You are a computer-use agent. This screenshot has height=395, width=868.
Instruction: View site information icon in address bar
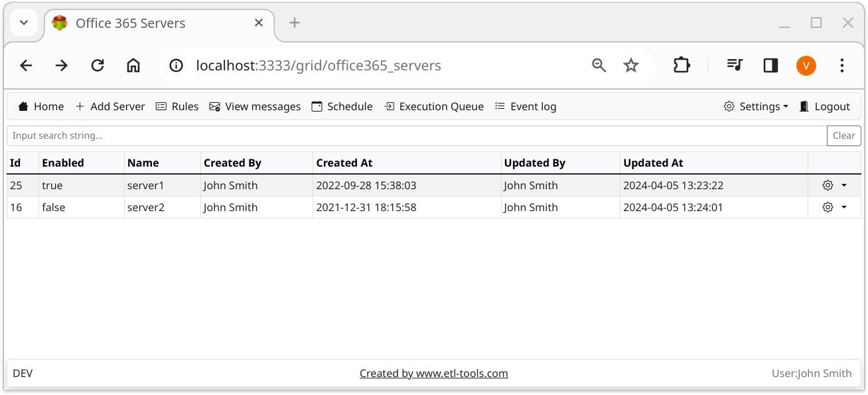[176, 65]
